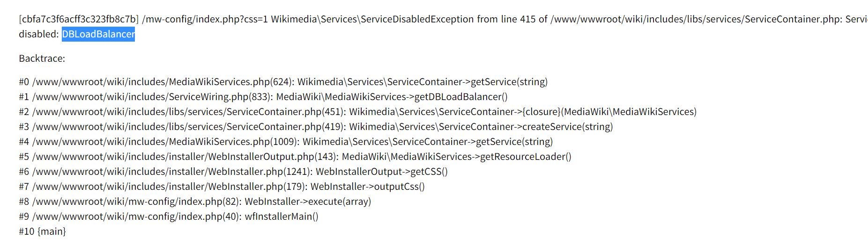The width and height of the screenshot is (868, 245).
Task: Click the error ID cbfa7c3f6acff3c323fb8c7b
Action: (79, 19)
